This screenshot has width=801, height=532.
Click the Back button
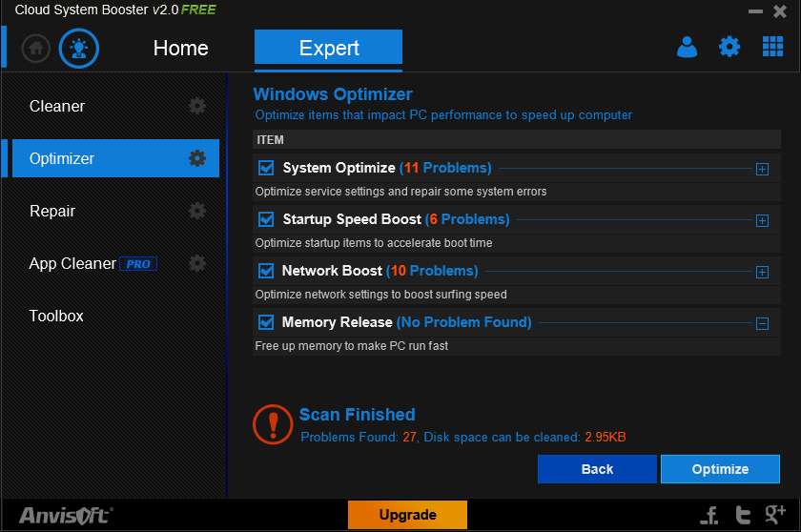(597, 469)
